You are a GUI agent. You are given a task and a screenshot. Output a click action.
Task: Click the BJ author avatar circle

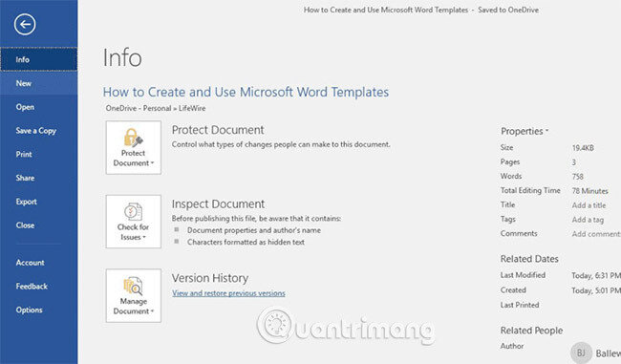tap(581, 353)
